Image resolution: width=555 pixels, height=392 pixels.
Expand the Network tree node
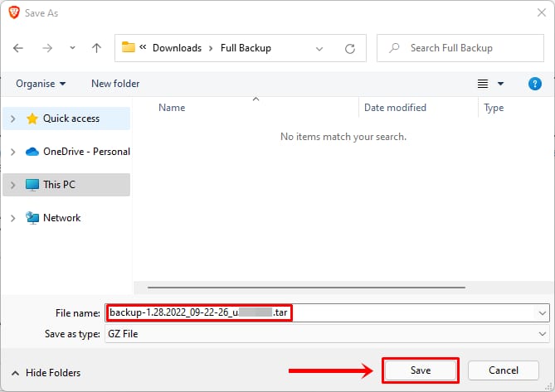click(12, 218)
